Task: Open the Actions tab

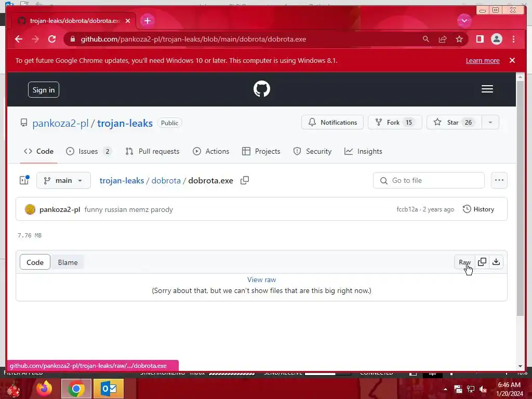Action: [x=211, y=151]
